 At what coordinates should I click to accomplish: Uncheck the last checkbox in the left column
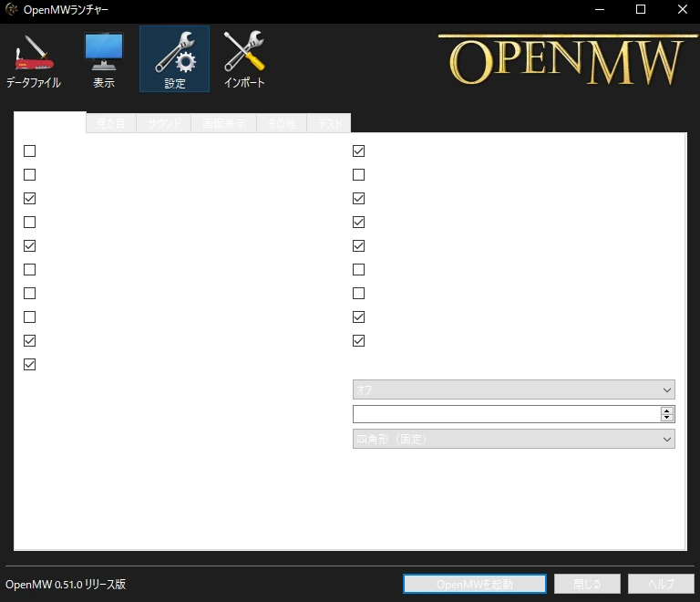pyautogui.click(x=29, y=365)
